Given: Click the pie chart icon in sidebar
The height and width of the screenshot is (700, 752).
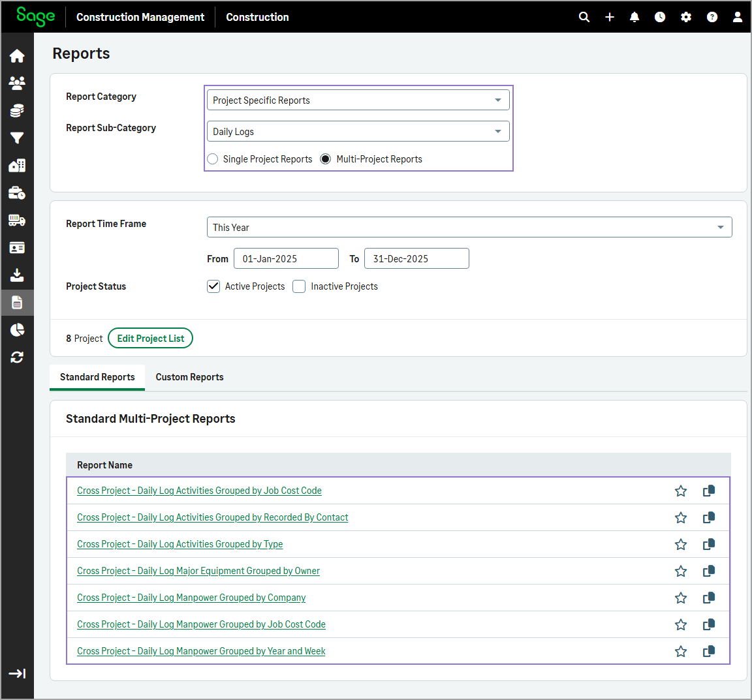Looking at the screenshot, I should coord(17,329).
